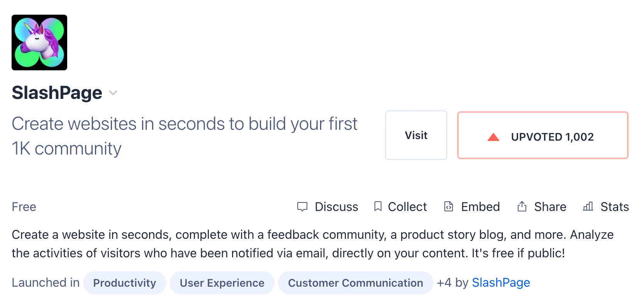
Task: Open the Share option
Action: pos(542,207)
